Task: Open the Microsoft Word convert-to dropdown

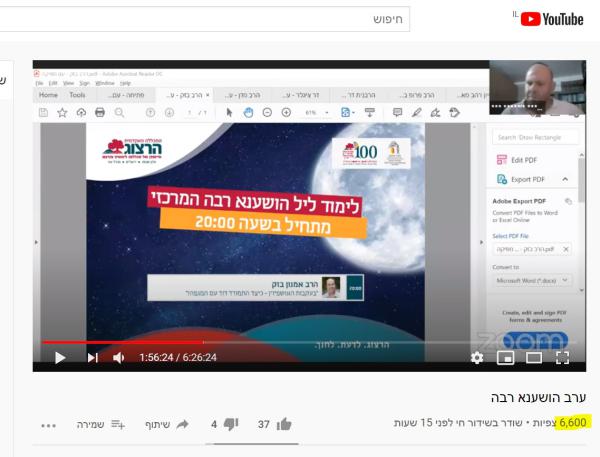Action: pos(532,281)
